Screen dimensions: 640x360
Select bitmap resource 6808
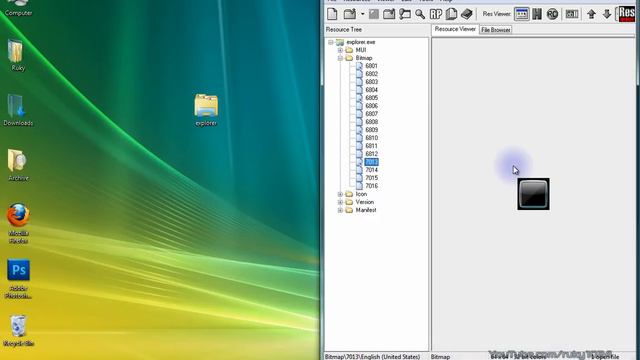click(371, 122)
